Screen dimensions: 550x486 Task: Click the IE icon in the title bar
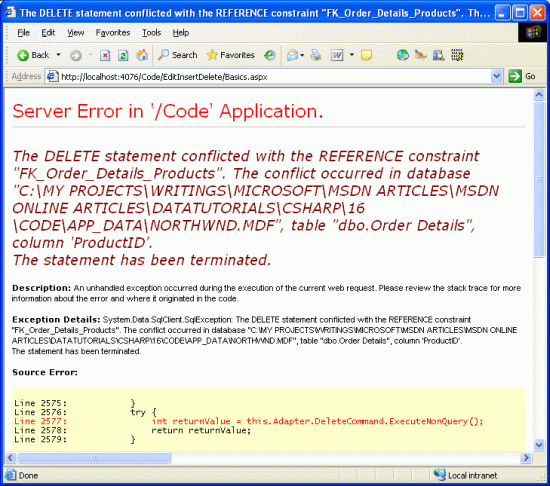[10, 13]
